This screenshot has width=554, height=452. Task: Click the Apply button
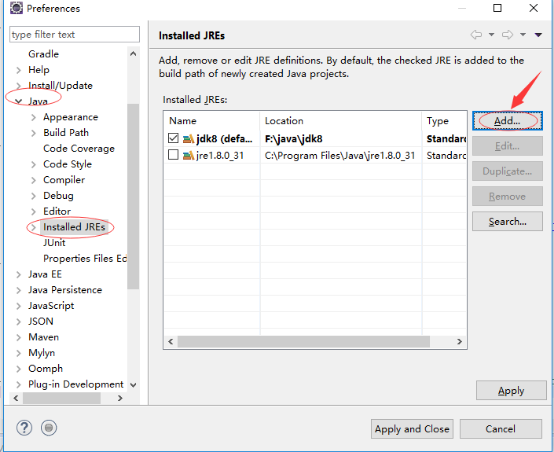point(511,391)
